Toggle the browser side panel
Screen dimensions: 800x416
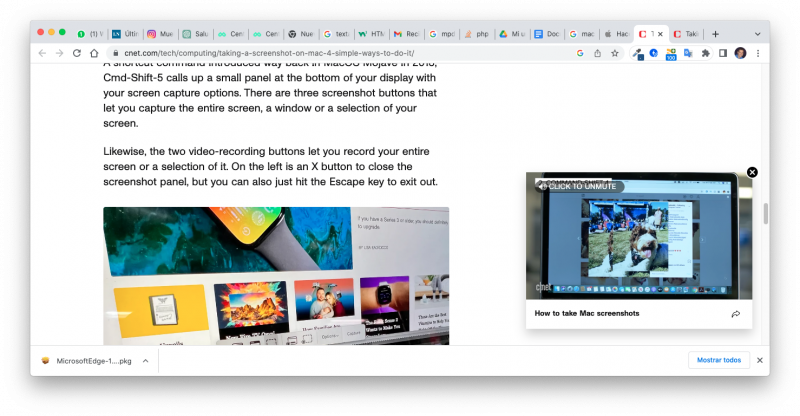click(722, 53)
